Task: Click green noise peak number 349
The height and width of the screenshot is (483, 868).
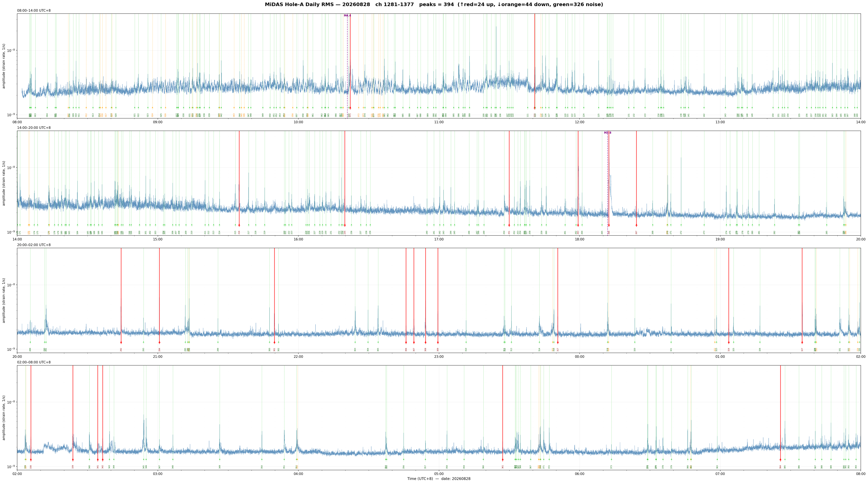Action: click(220, 467)
